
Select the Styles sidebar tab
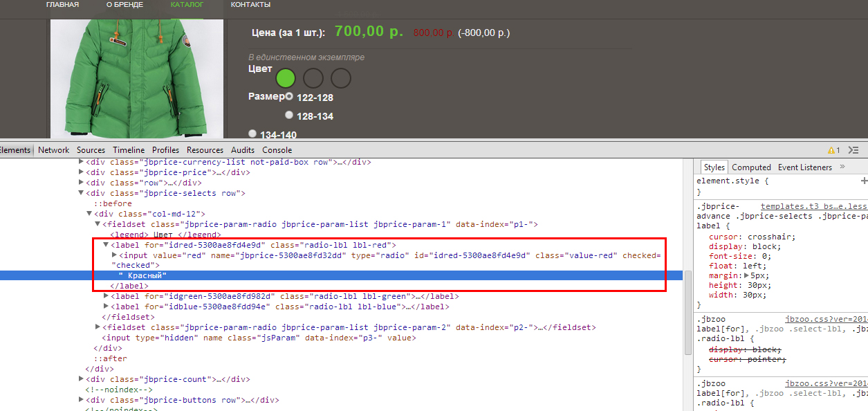(x=714, y=167)
